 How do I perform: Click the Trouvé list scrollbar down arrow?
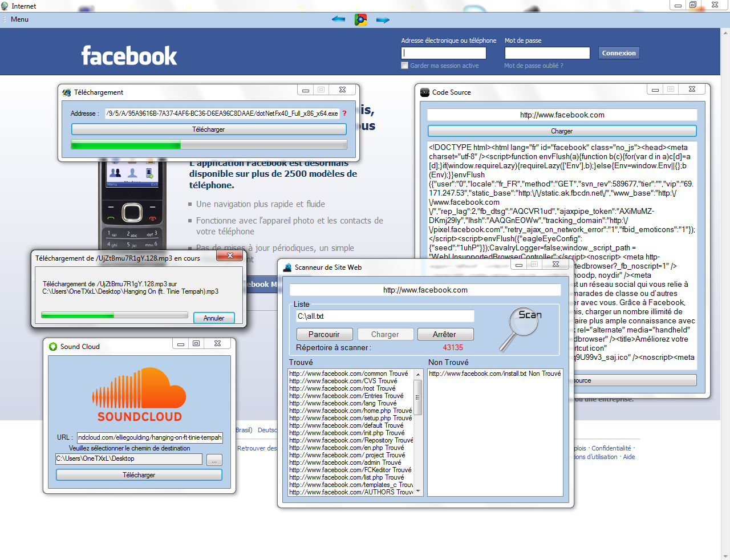(418, 491)
